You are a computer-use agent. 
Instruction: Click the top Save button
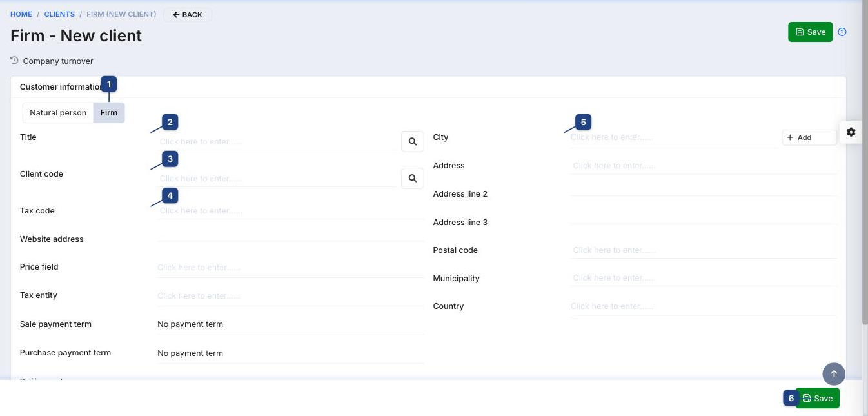(811, 32)
